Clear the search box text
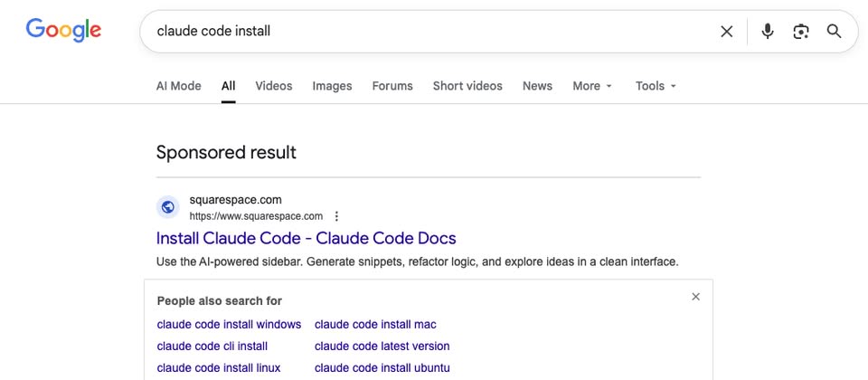The height and width of the screenshot is (380, 868). click(726, 32)
